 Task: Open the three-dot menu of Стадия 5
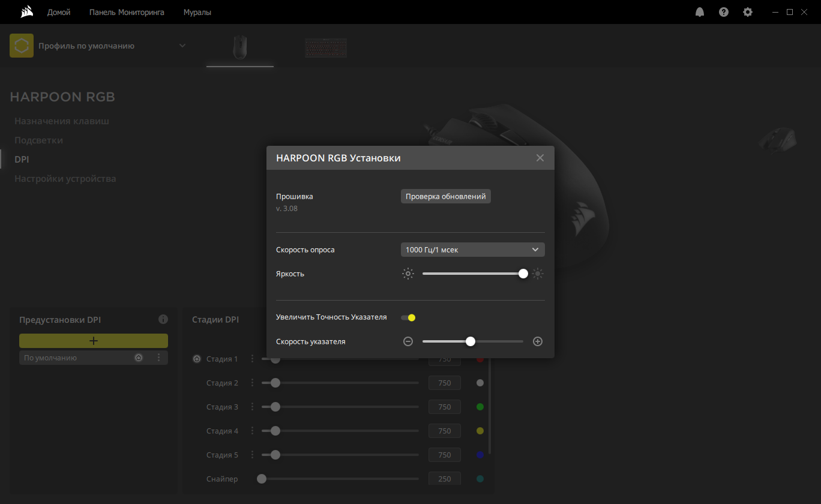(252, 455)
